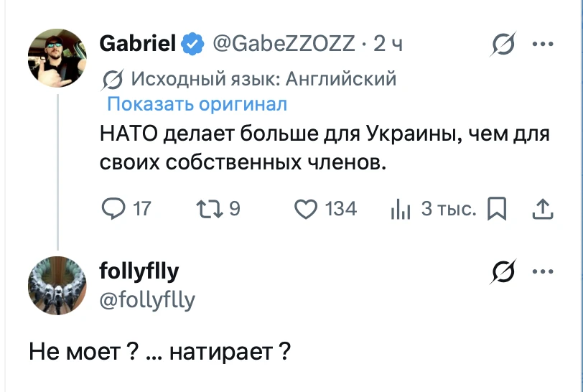Click the blue verified badge beside Gabriel
The width and height of the screenshot is (583, 392).
[x=192, y=44]
